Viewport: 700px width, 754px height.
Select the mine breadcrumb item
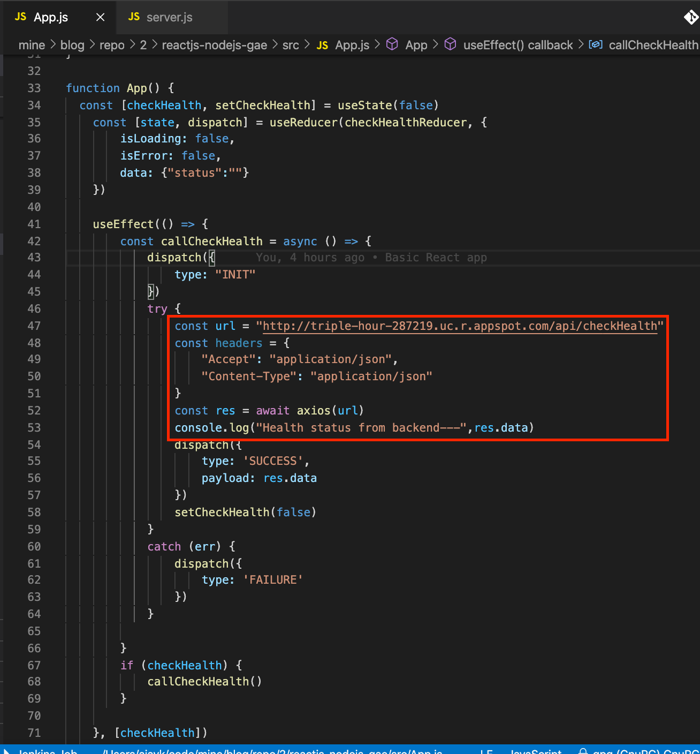32,45
